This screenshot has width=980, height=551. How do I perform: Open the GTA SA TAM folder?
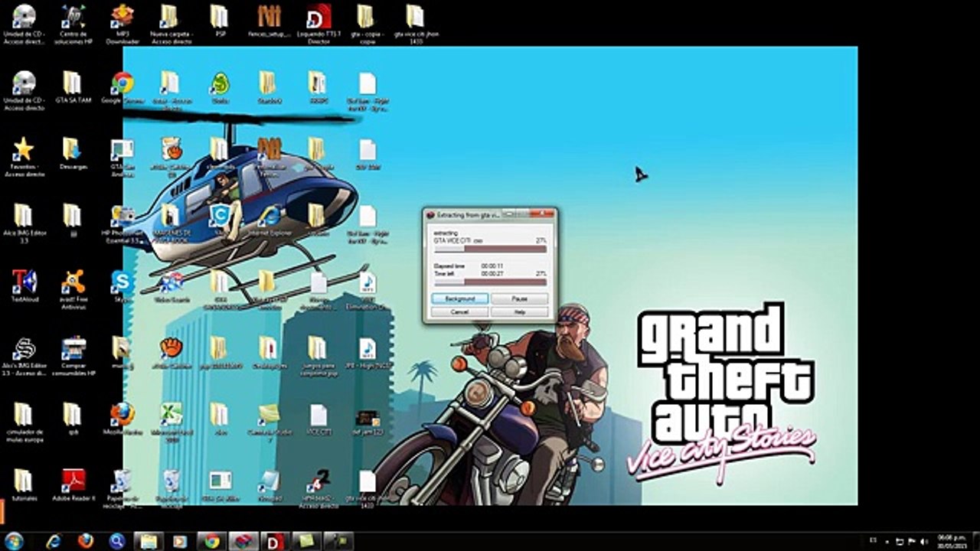73,88
